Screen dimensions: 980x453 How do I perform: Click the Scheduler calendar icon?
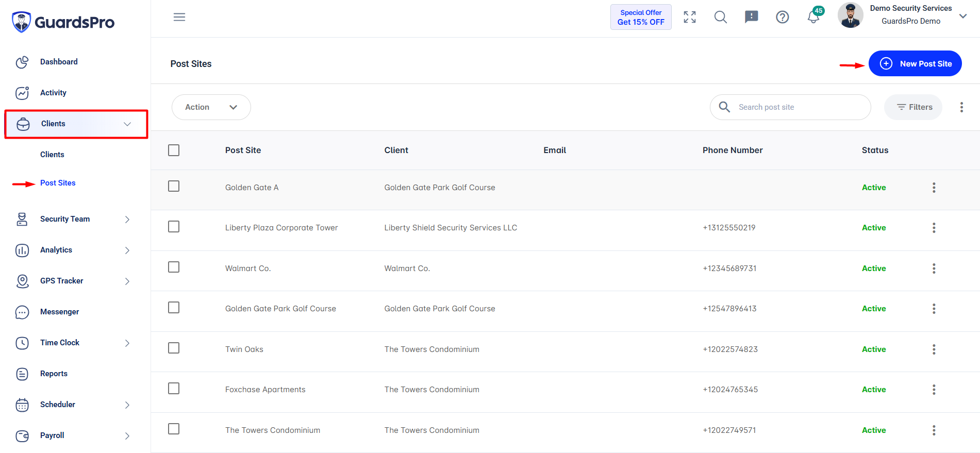pos(22,405)
